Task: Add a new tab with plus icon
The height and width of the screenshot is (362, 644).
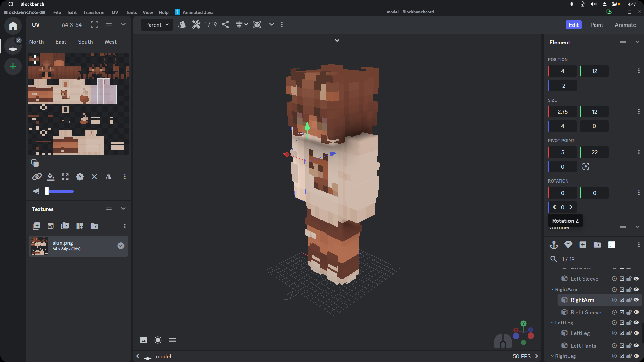Action: pos(13,66)
